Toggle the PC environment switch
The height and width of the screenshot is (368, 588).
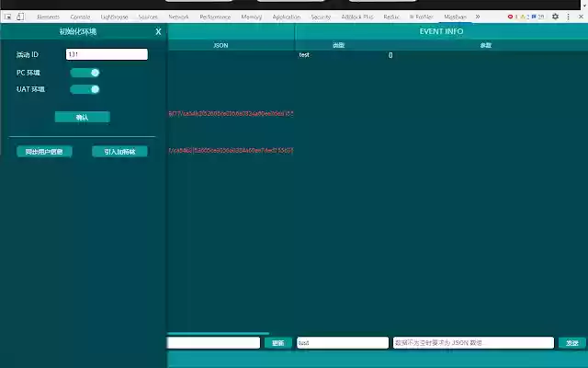coord(85,73)
